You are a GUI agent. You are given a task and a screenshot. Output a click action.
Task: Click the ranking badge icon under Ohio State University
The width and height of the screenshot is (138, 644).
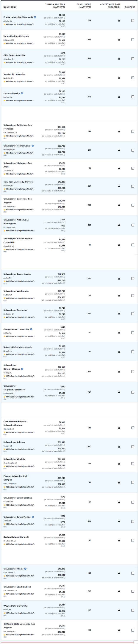(5, 62)
